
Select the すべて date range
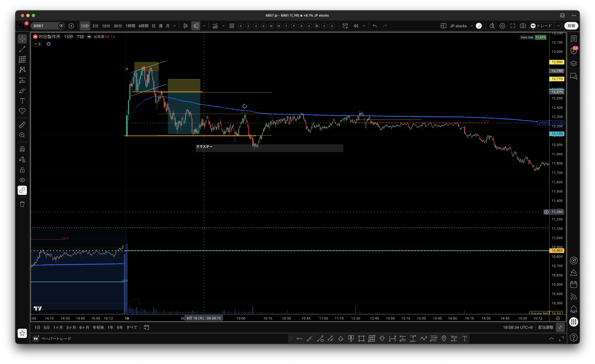(x=132, y=327)
